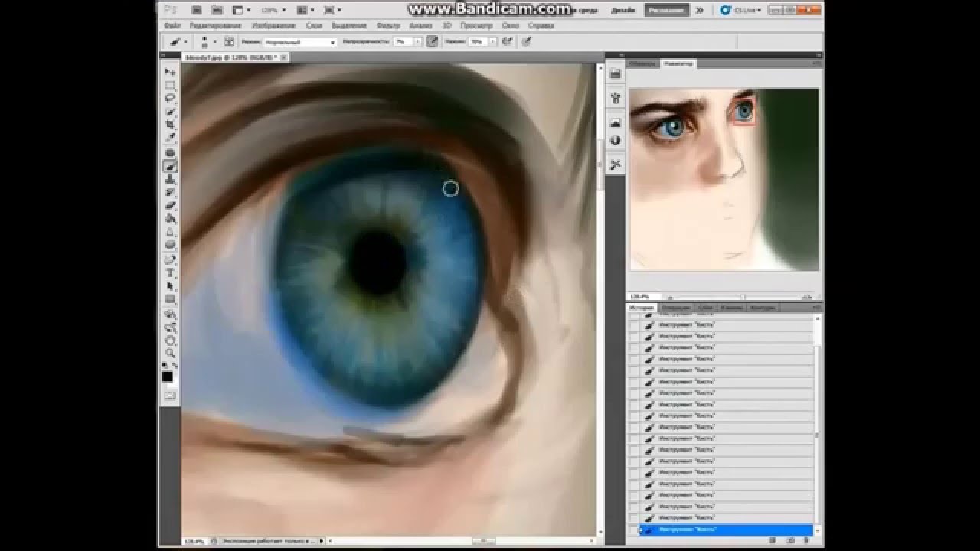The image size is (980, 551).
Task: Select the Clone Stamp tool
Action: 170,179
